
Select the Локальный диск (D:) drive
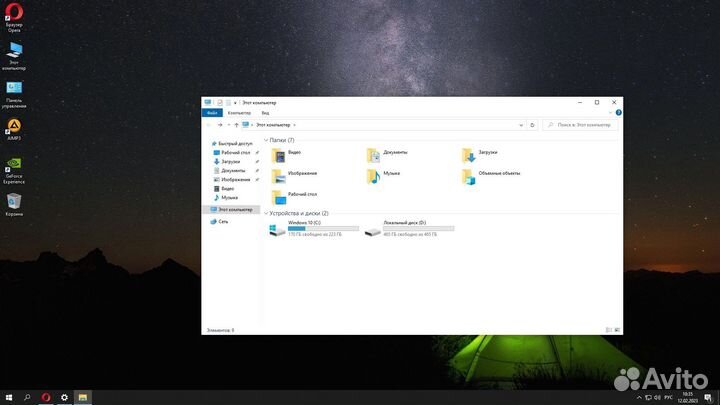coord(409,228)
